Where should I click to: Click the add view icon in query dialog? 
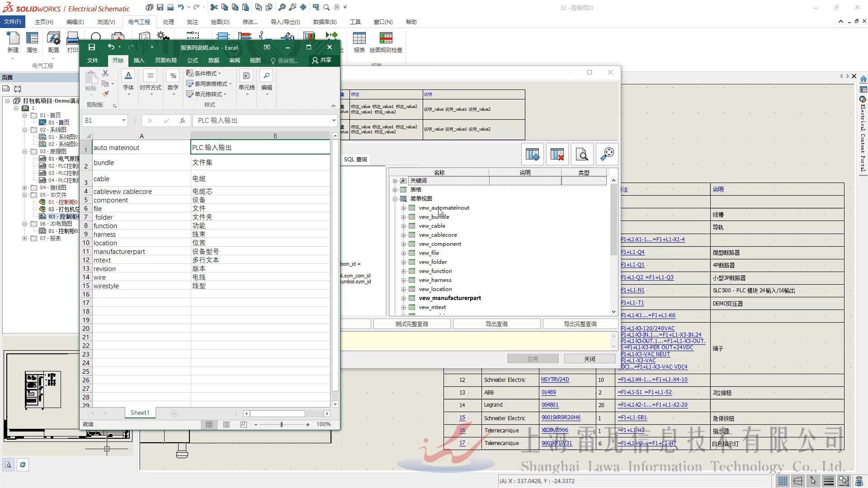532,155
